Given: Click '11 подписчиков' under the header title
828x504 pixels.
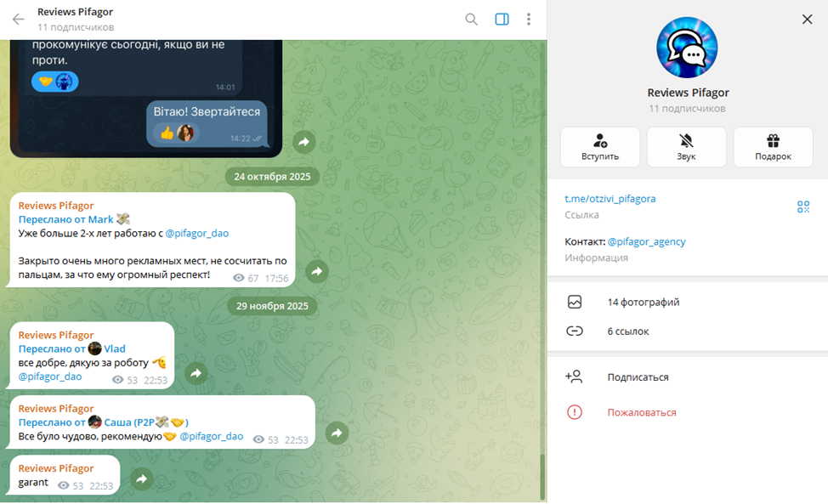Looking at the screenshot, I should click(x=76, y=27).
